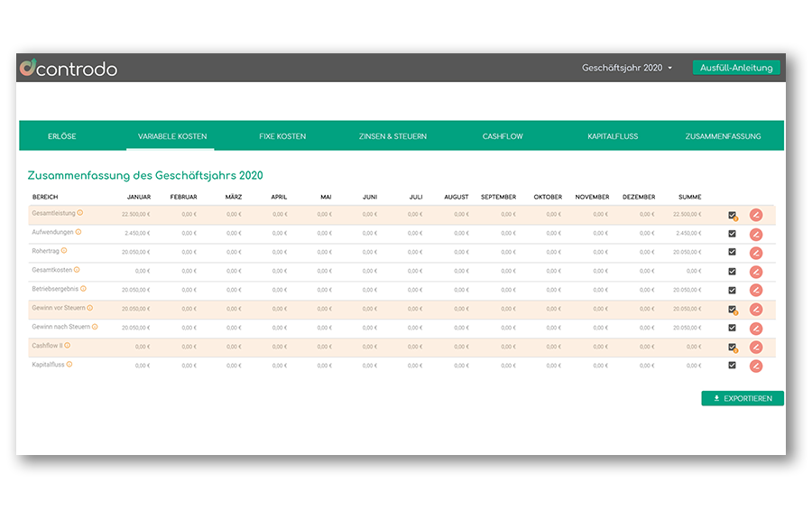The height and width of the screenshot is (511, 812).
Task: Toggle the checkbox for Gewinn vor Steuern
Action: click(x=732, y=309)
